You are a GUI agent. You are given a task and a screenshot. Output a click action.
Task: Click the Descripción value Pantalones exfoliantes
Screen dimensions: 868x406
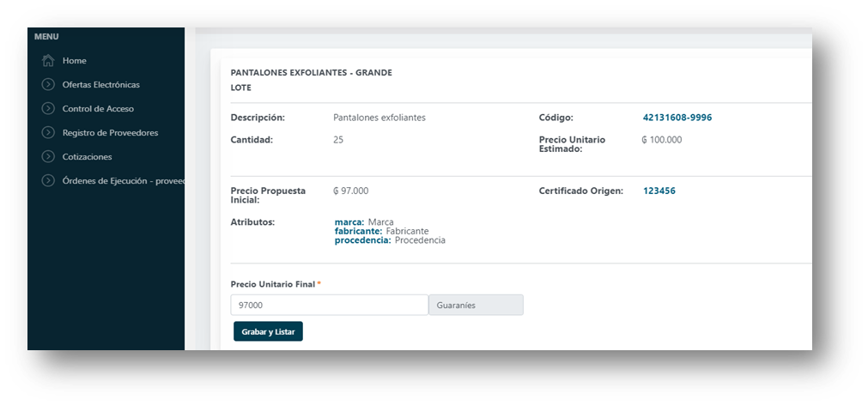(x=379, y=118)
